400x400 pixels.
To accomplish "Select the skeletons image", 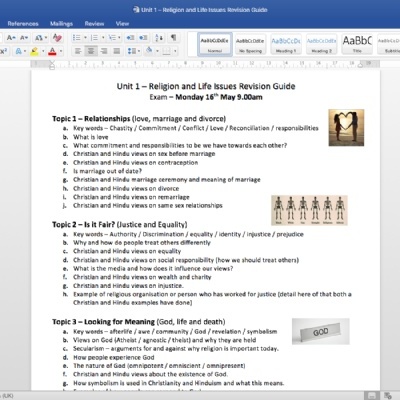I will click(309, 210).
